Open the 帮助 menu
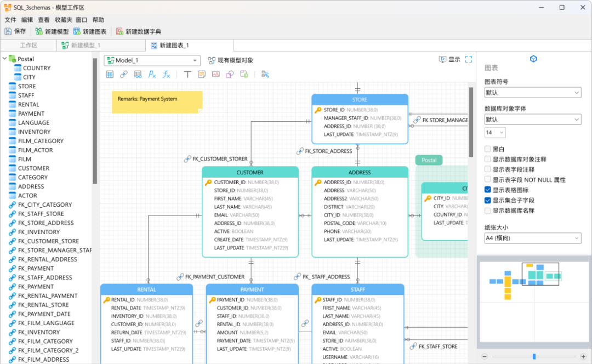 point(98,20)
